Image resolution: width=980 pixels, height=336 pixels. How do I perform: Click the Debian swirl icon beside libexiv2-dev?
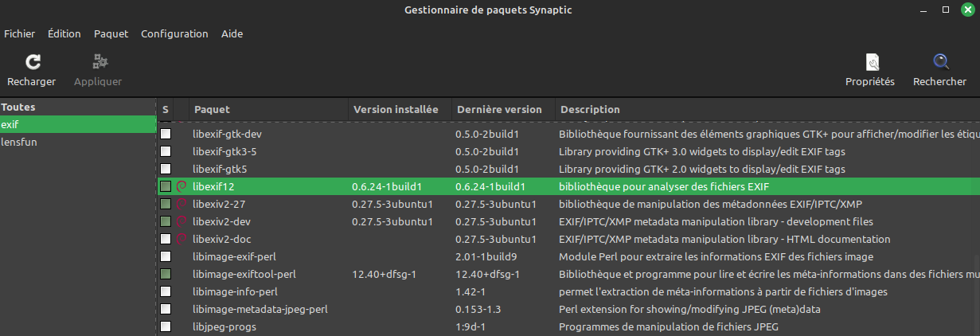tap(181, 221)
